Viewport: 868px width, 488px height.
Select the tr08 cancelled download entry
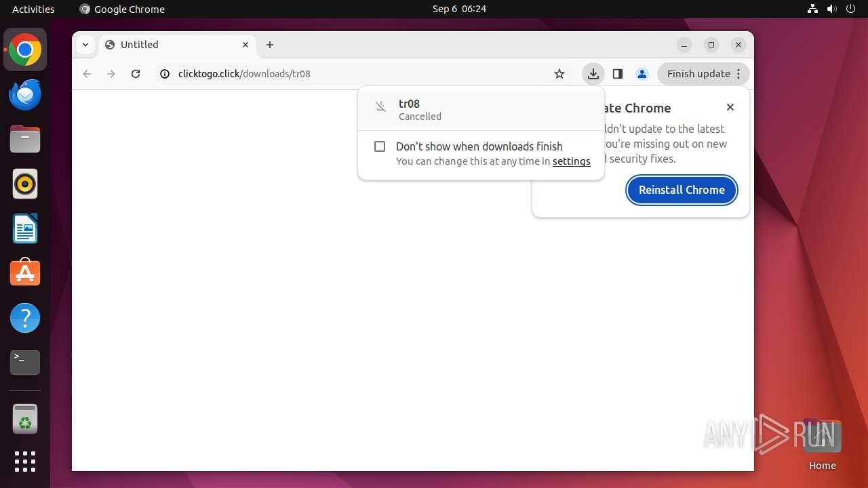pyautogui.click(x=481, y=109)
